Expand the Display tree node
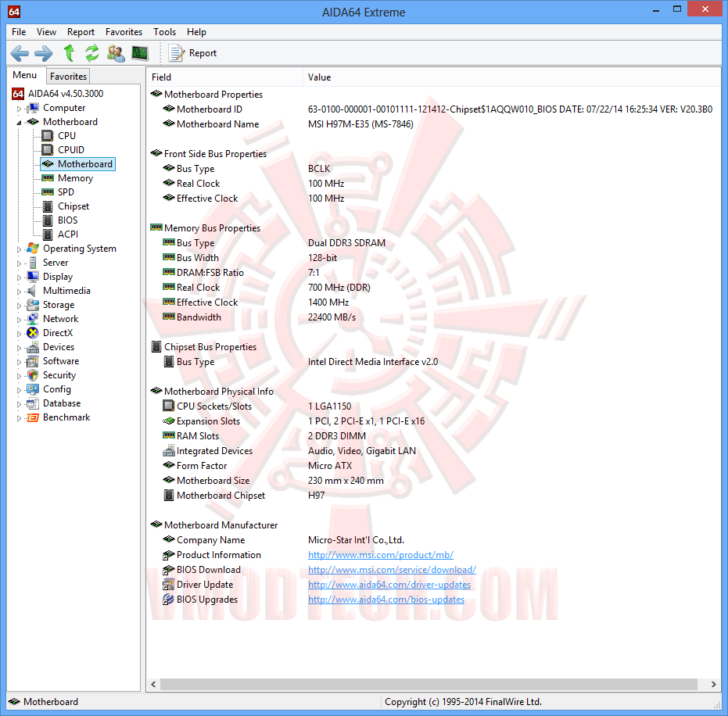Image resolution: width=728 pixels, height=716 pixels. [x=19, y=277]
